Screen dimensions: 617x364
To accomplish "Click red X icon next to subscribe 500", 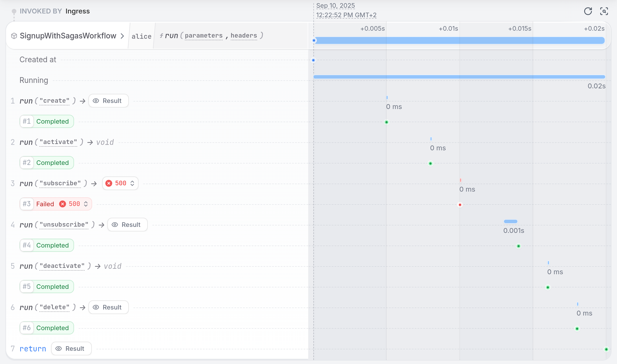I will [x=109, y=183].
